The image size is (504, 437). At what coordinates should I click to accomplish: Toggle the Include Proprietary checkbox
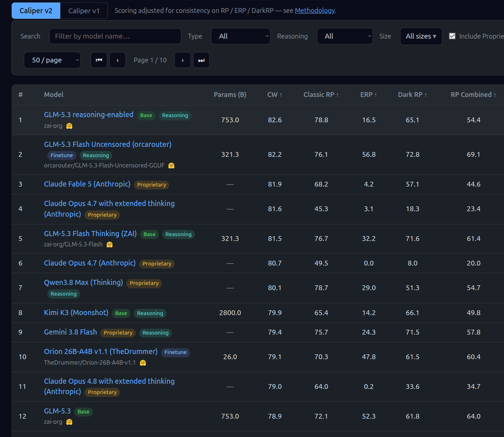coord(452,36)
